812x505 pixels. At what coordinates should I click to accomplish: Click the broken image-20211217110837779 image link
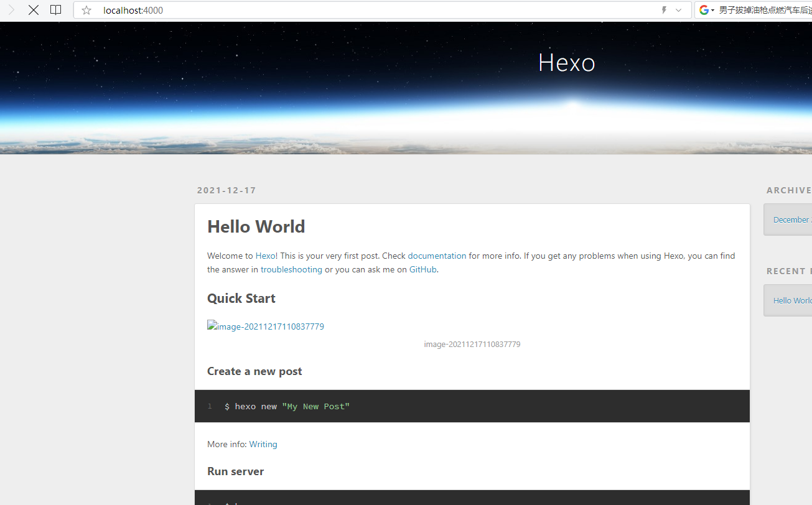(266, 326)
